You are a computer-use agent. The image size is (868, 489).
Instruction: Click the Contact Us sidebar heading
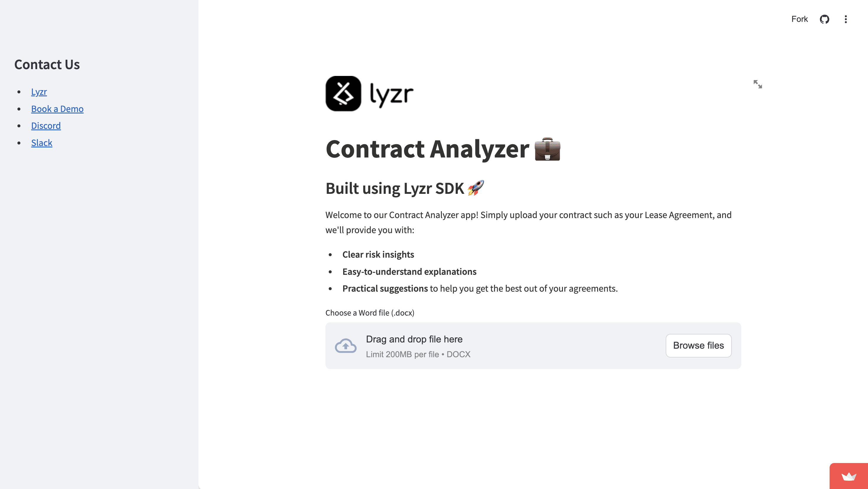coord(47,64)
